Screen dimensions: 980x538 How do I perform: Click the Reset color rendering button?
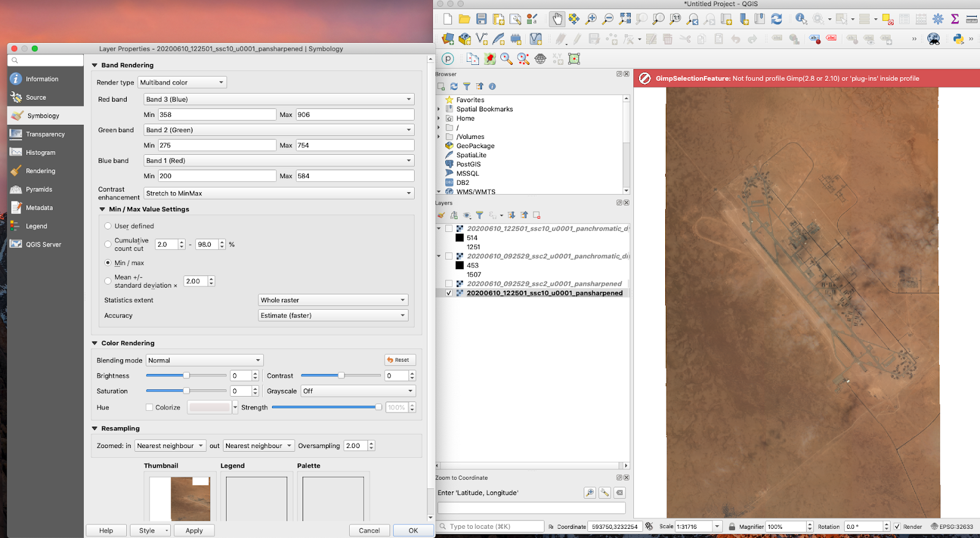pos(400,360)
